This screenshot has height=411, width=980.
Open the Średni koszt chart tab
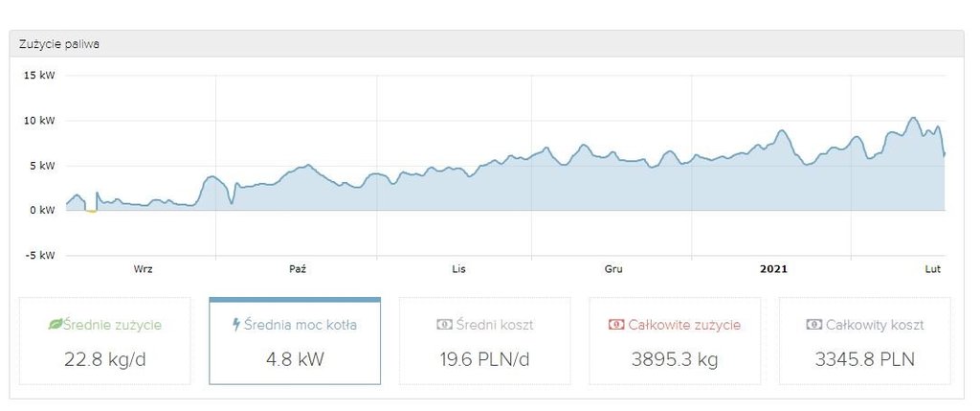point(494,325)
